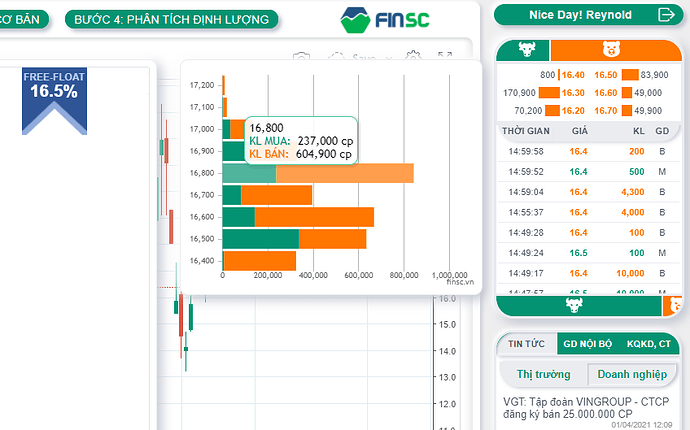The height and width of the screenshot is (430, 690).
Task: Switch to the GD NỘI BỘ tab
Action: (587, 344)
